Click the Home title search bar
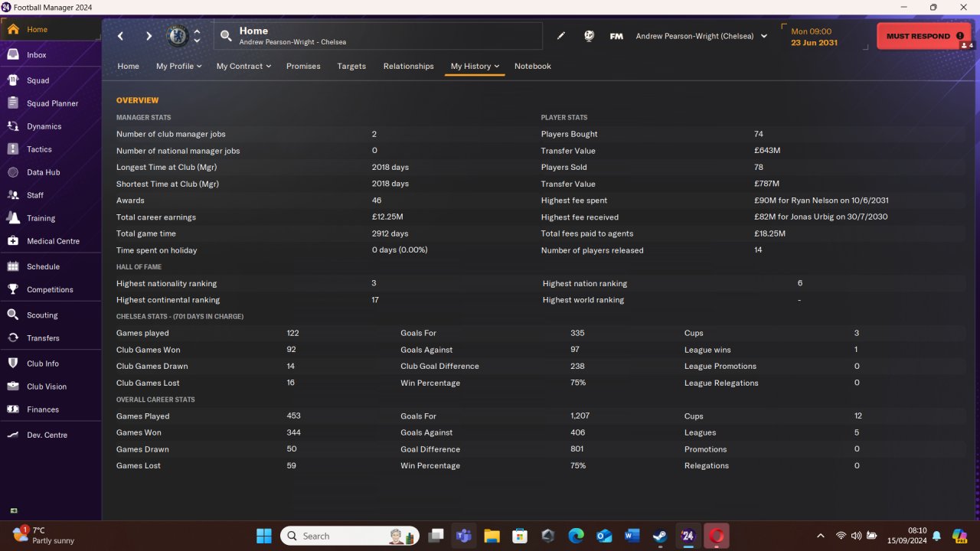980x551 pixels. click(x=377, y=36)
